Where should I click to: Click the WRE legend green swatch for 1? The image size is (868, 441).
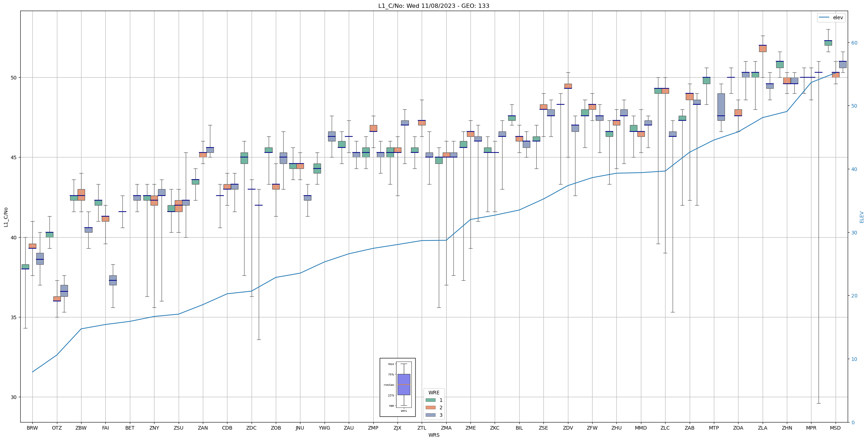coord(430,400)
